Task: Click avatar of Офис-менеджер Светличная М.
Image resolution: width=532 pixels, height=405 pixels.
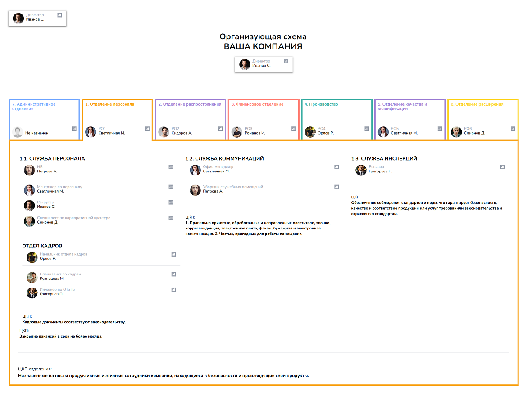Action: point(196,170)
